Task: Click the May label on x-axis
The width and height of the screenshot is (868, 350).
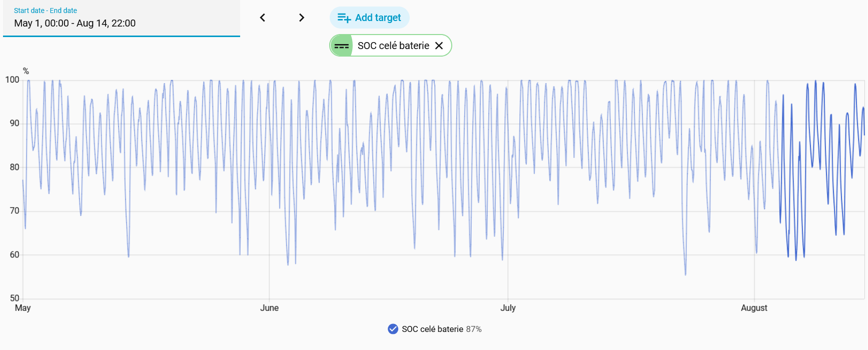Action: (x=23, y=308)
